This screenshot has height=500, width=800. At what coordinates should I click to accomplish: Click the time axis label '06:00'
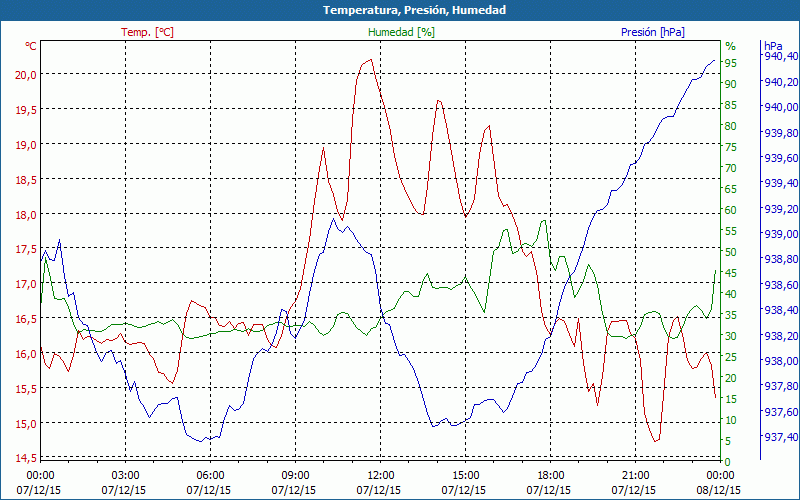[210, 476]
